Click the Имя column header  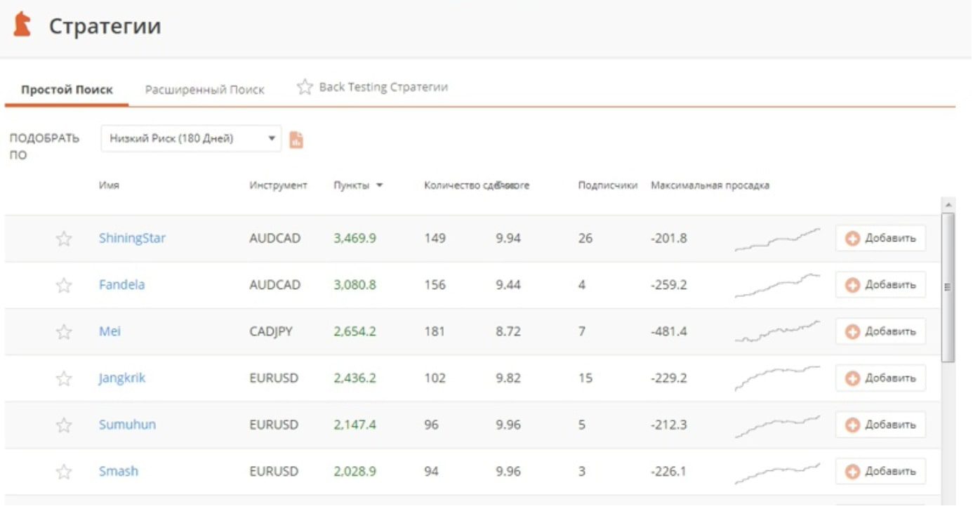tap(109, 185)
